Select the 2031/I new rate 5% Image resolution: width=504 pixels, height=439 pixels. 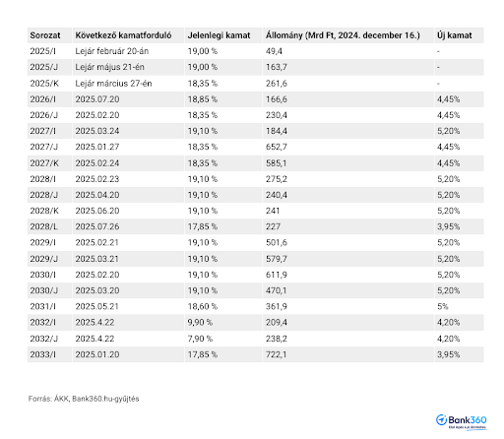(x=442, y=306)
